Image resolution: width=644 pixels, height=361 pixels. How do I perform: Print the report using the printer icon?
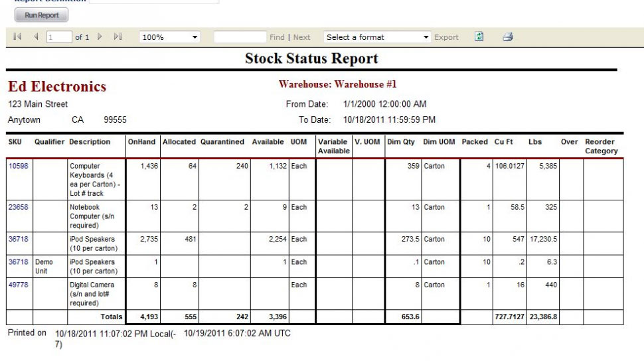point(508,37)
